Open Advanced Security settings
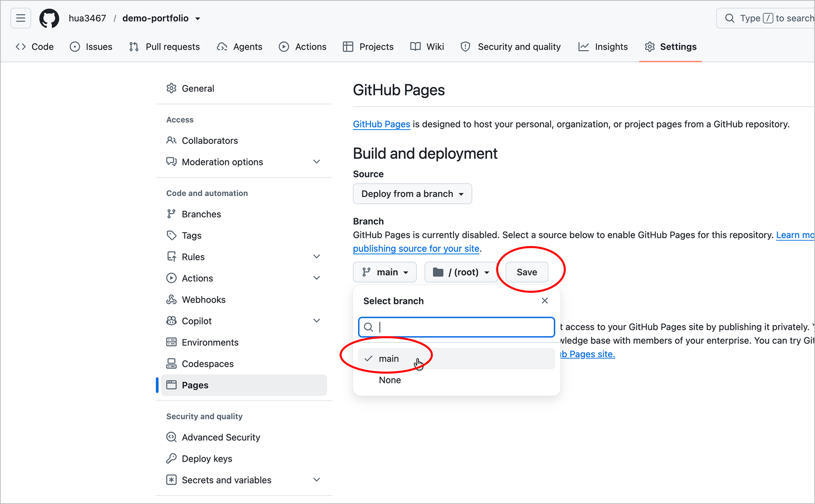 (x=244, y=437)
